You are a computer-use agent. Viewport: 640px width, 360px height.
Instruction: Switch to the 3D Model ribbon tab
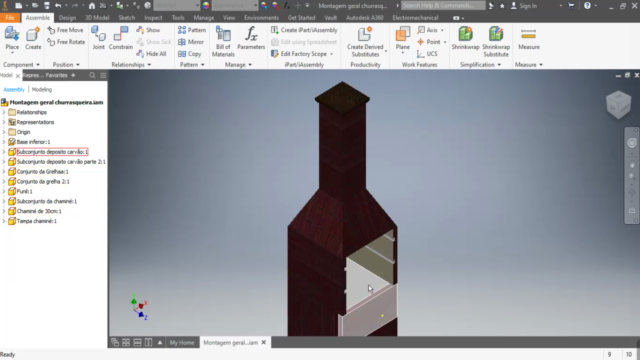click(x=97, y=18)
